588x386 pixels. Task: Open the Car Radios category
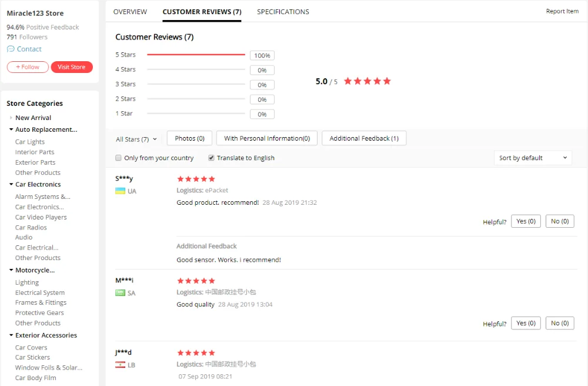tap(31, 227)
